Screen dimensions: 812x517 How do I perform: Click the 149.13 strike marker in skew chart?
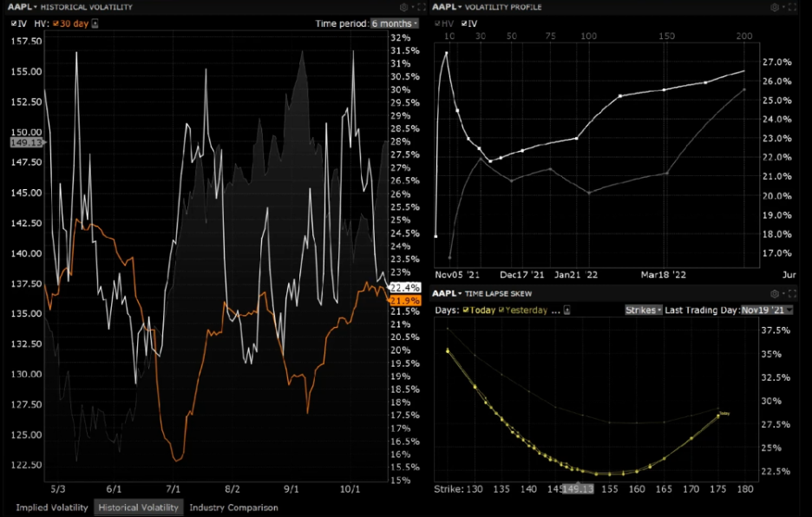pos(578,488)
